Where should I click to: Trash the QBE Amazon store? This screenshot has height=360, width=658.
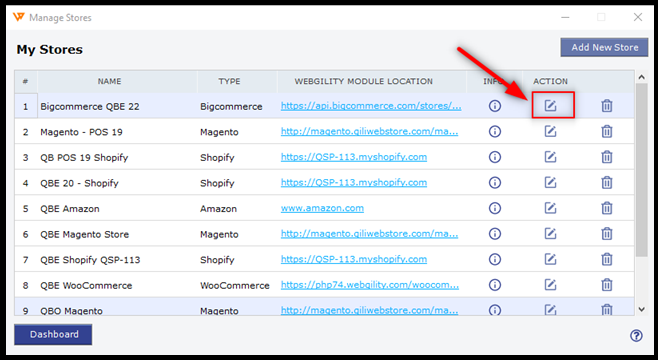coord(606,208)
